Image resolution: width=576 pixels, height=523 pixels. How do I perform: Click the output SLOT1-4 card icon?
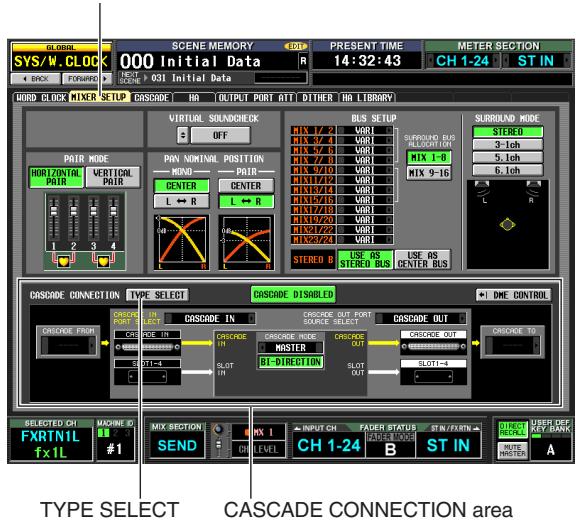[433, 376]
